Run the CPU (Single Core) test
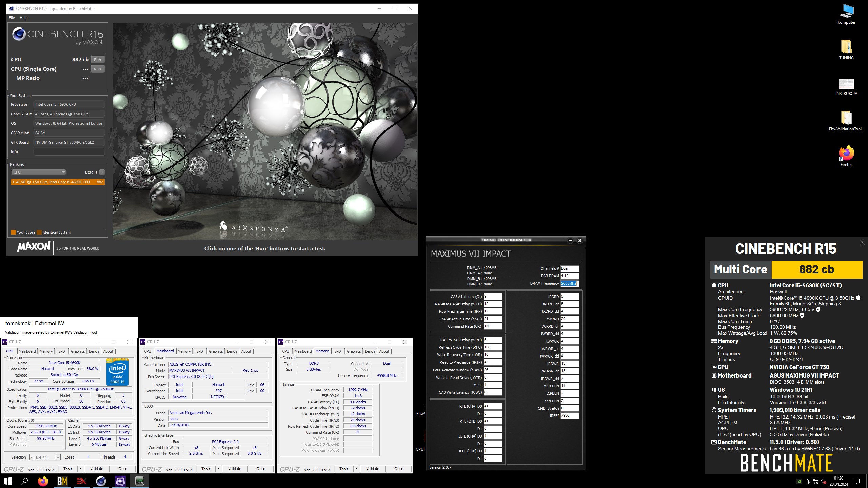Screen dimensions: 868x488 pyautogui.click(x=98, y=69)
